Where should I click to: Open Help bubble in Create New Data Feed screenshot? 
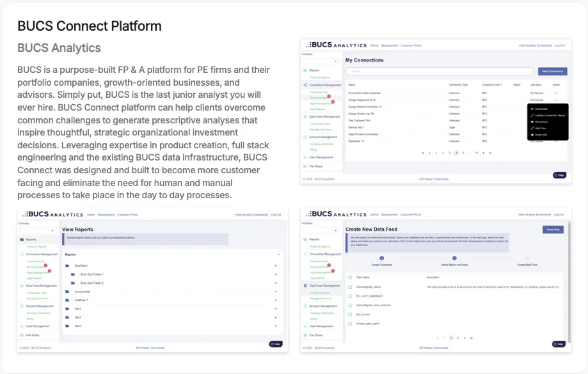coord(559,344)
